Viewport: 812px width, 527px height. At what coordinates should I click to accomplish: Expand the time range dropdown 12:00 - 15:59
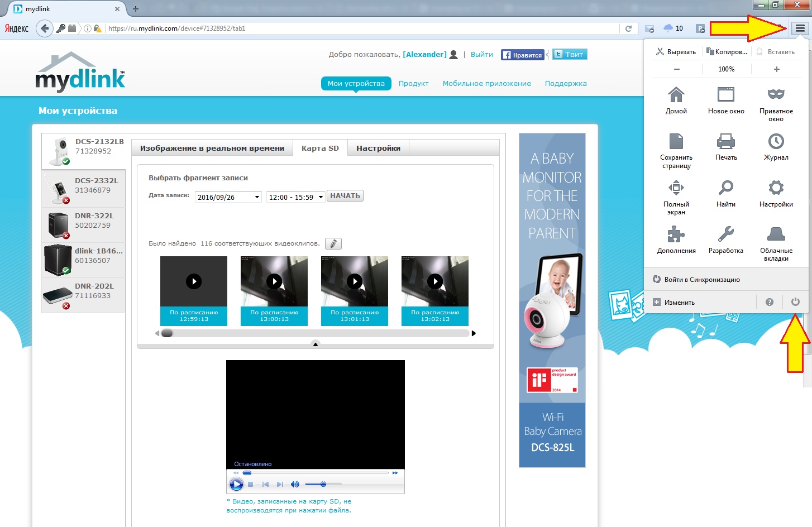(295, 197)
